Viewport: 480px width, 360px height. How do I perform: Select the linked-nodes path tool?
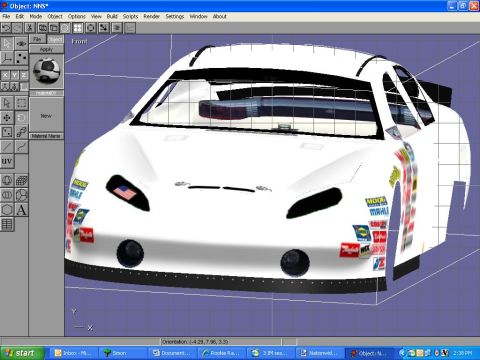pos(21,132)
